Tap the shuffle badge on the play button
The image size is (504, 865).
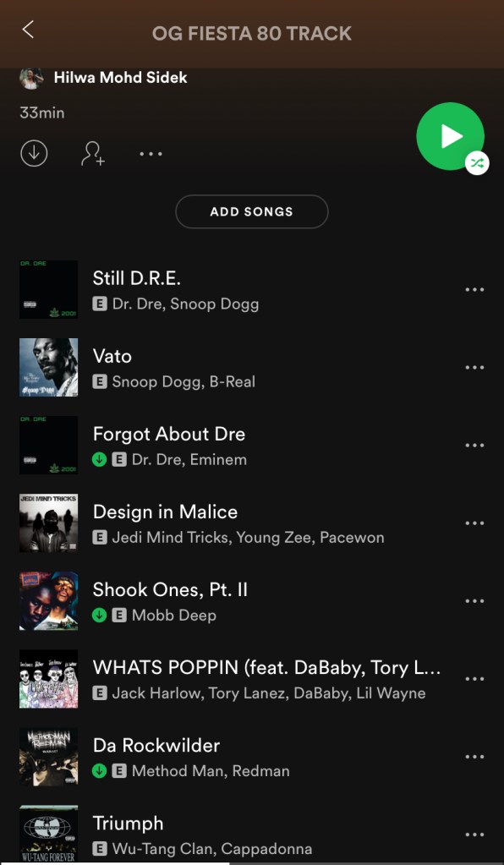(x=477, y=162)
